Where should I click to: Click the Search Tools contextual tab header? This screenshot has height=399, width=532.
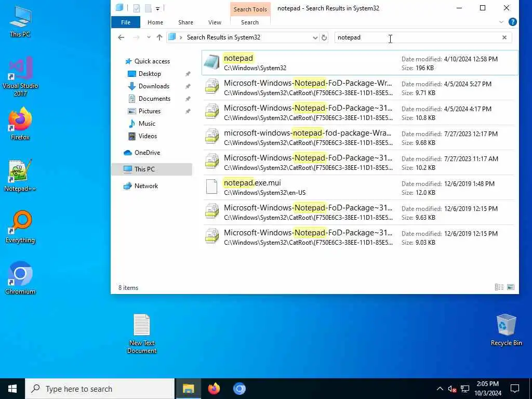pyautogui.click(x=250, y=9)
